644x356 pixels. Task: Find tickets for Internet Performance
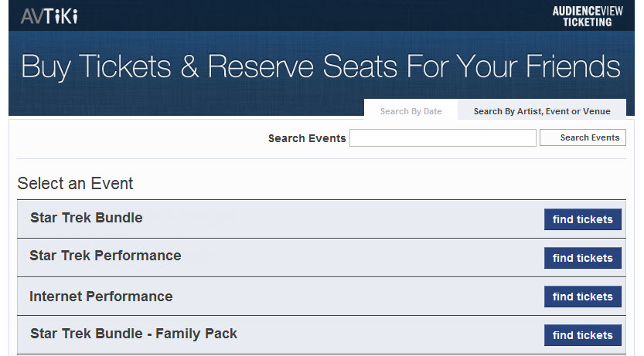(582, 297)
